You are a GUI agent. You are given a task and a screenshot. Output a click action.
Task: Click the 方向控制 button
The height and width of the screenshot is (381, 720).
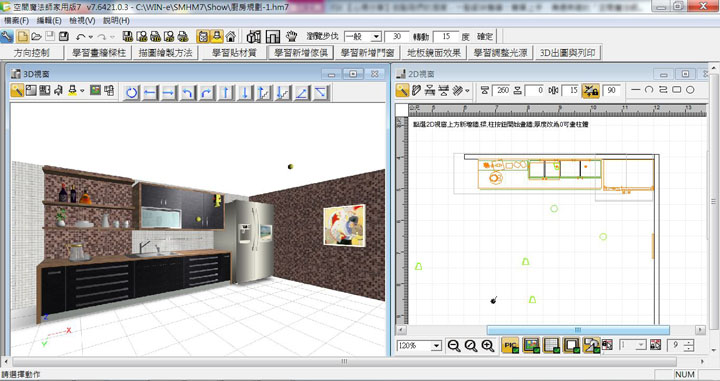click(x=32, y=53)
